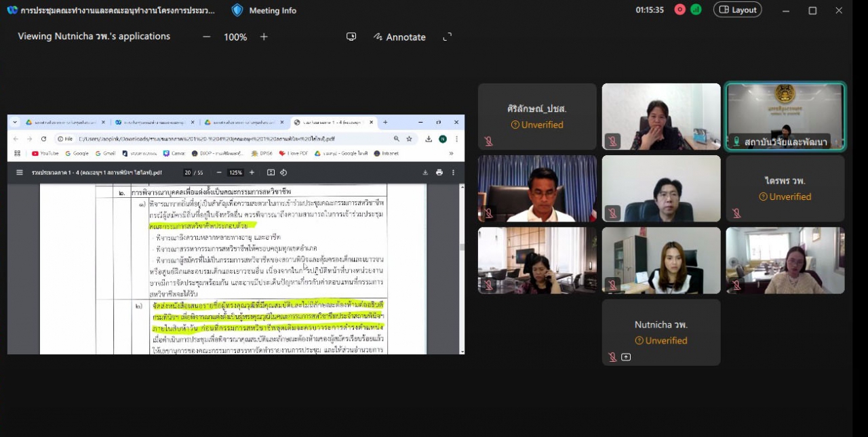Switch to first Google Drive tab in shared Chrome
Viewport: 868px width, 437px height.
pos(65,122)
